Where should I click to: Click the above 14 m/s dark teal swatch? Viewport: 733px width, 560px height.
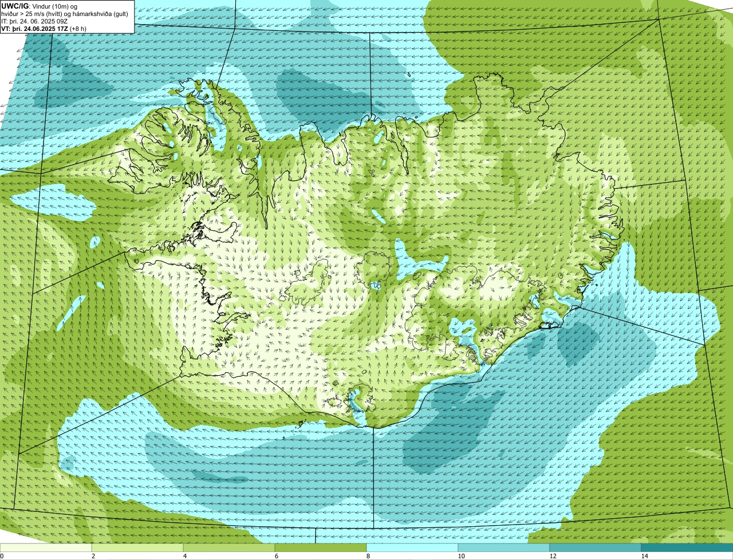(x=687, y=547)
